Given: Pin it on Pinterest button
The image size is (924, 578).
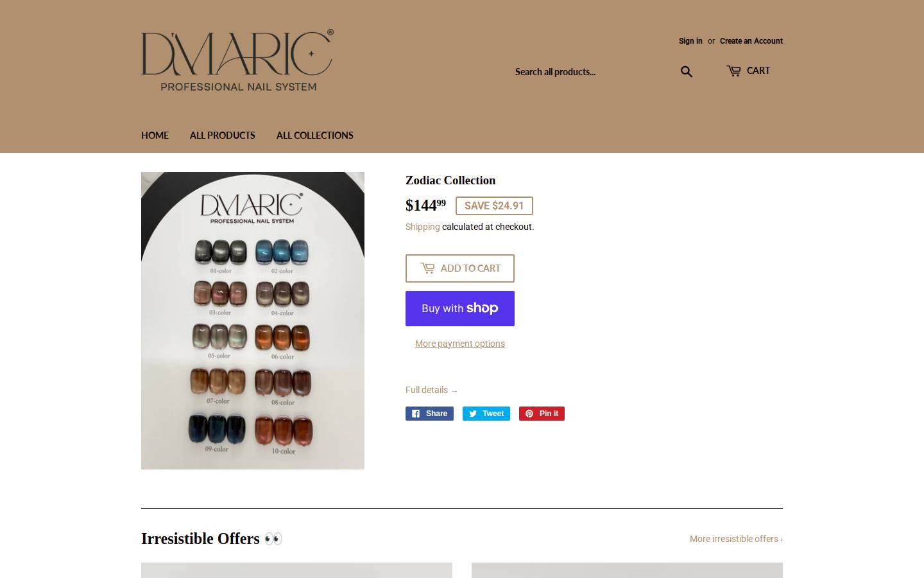Looking at the screenshot, I should point(542,414).
